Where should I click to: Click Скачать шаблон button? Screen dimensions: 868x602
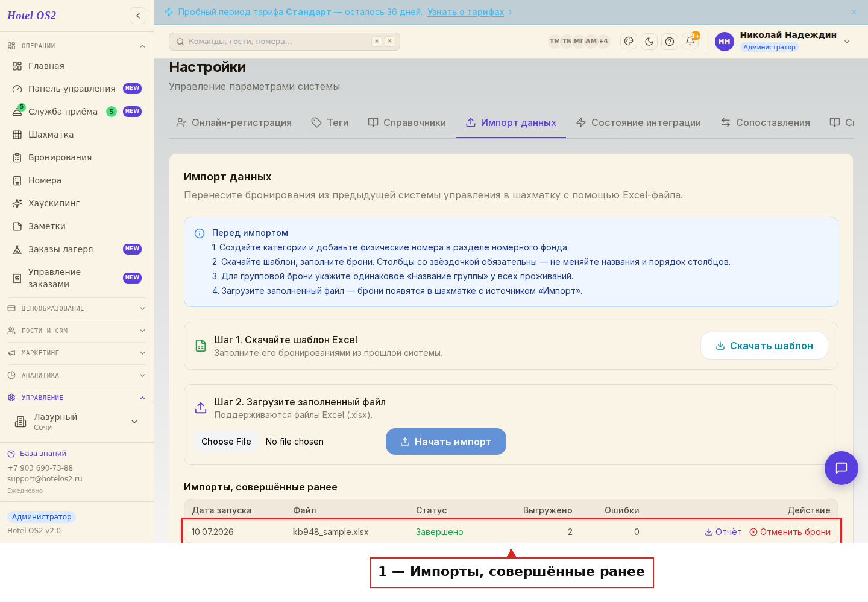click(x=764, y=346)
